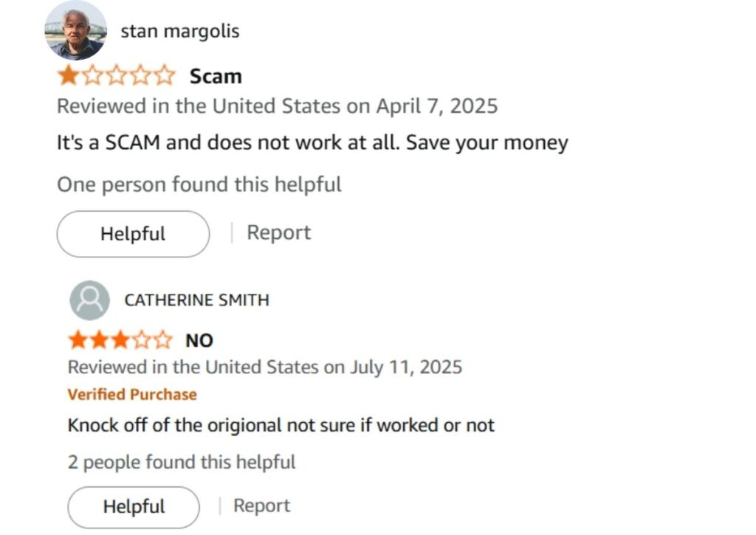The width and height of the screenshot is (756, 535).
Task: Click the July 11, 2025 review date line
Action: tap(264, 367)
